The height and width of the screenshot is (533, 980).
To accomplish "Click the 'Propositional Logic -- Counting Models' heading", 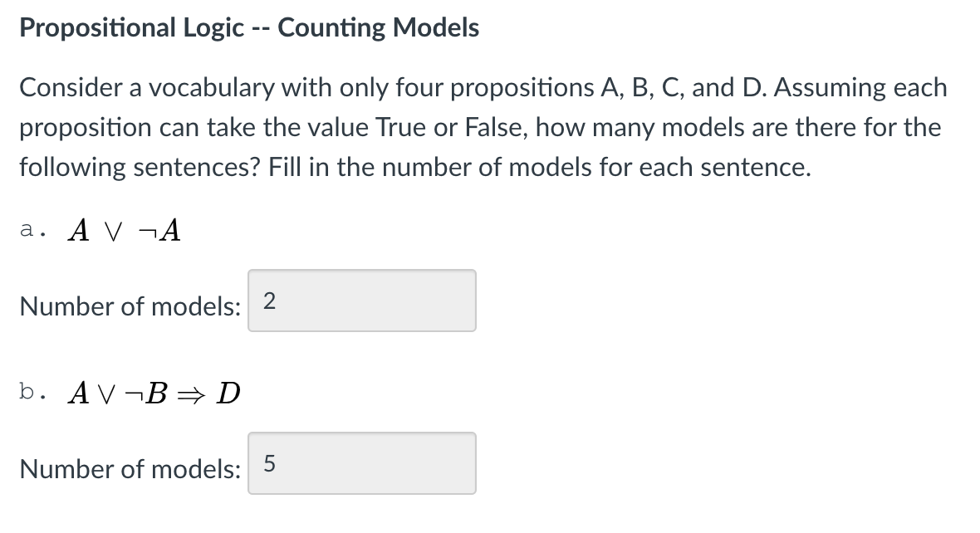I will pyautogui.click(x=249, y=27).
